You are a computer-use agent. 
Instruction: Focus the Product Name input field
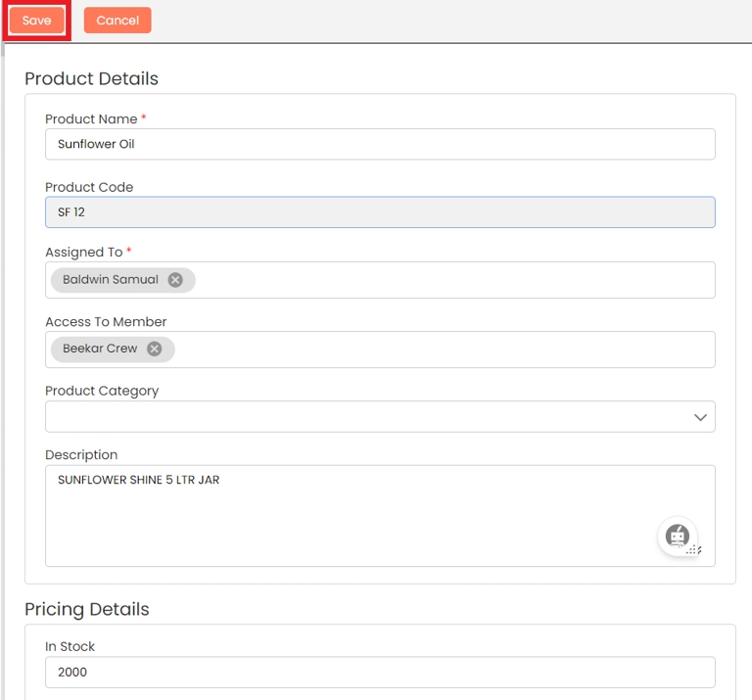coord(380,144)
